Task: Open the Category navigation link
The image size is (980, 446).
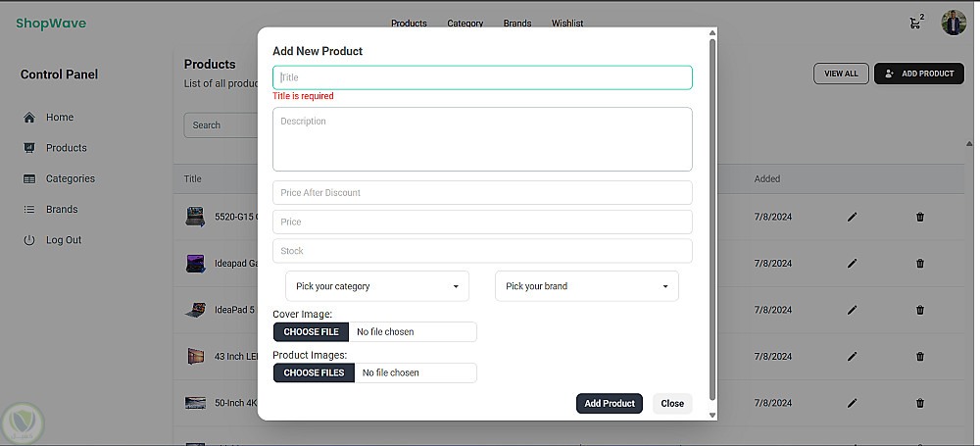Action: (465, 24)
